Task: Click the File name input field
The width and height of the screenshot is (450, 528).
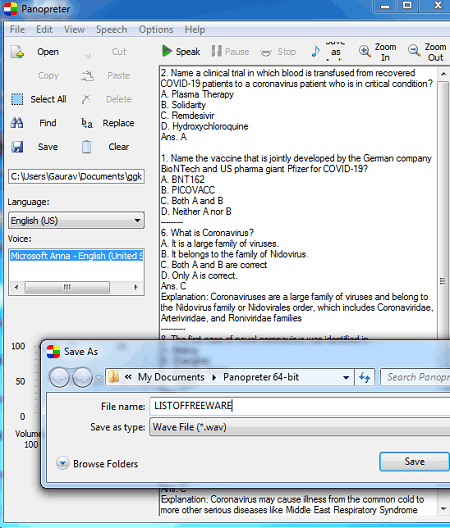Action: (x=299, y=406)
